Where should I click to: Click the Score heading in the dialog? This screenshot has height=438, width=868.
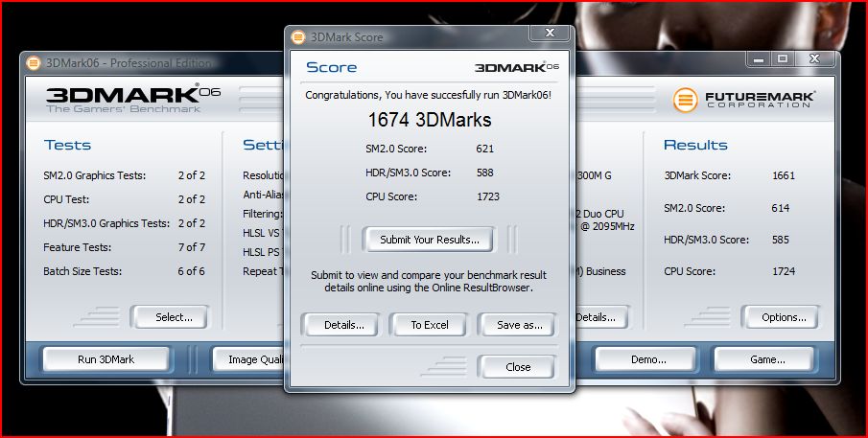tap(331, 67)
